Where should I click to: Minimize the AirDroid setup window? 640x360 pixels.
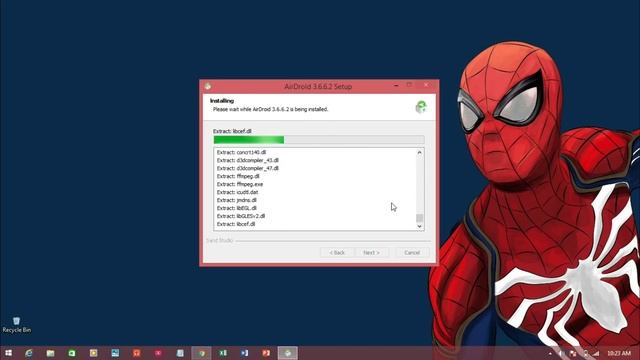click(396, 85)
